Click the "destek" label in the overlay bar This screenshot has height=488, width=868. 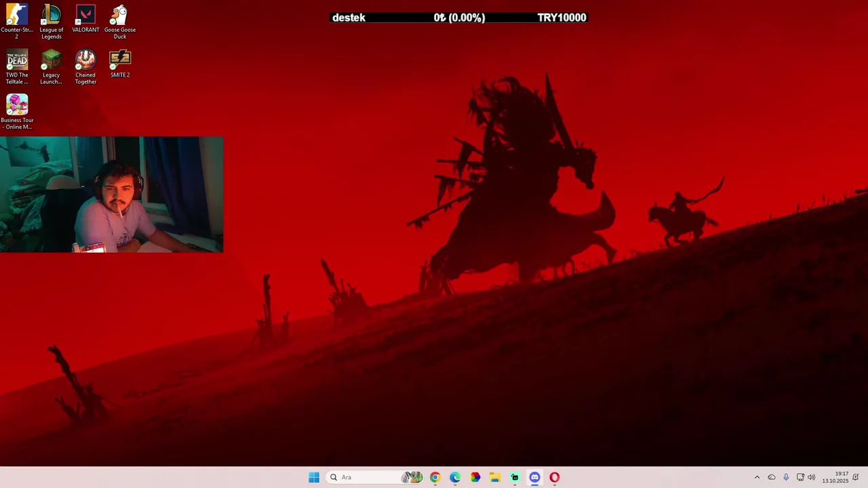click(349, 18)
